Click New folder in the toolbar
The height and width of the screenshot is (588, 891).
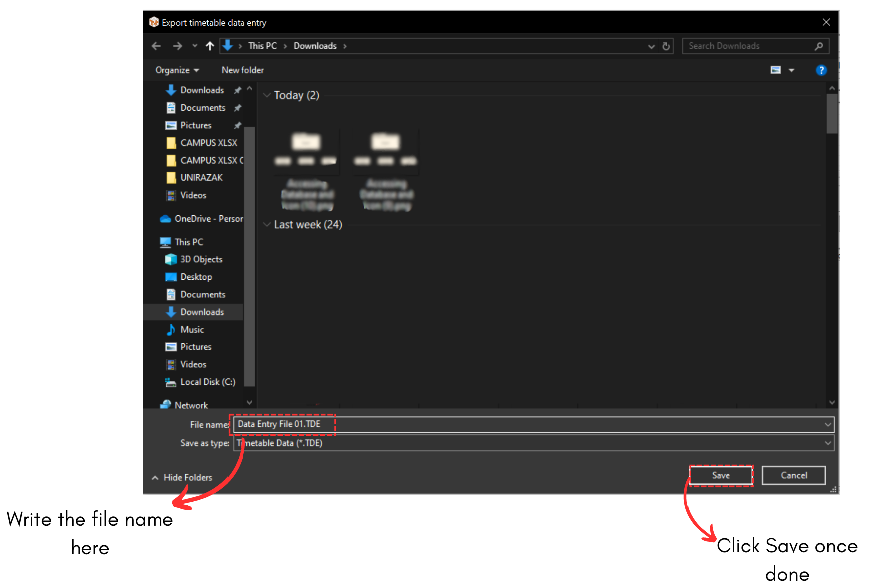coord(243,70)
